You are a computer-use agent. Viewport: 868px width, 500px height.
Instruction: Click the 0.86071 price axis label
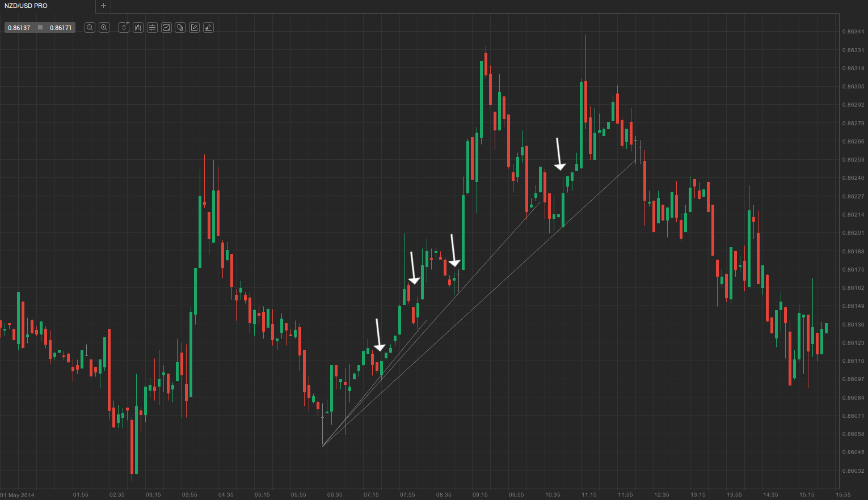click(853, 416)
